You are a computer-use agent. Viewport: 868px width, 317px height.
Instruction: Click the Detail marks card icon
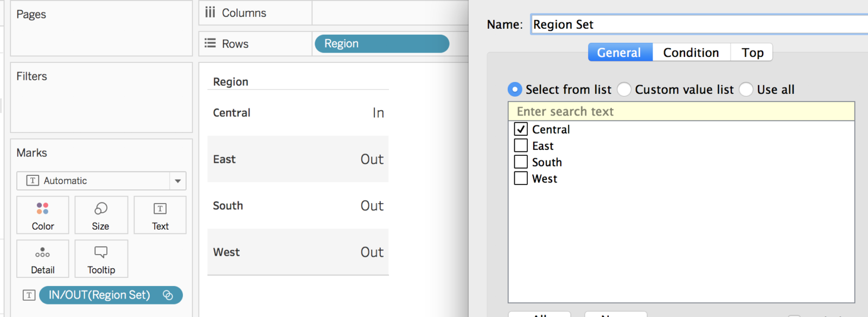click(42, 252)
